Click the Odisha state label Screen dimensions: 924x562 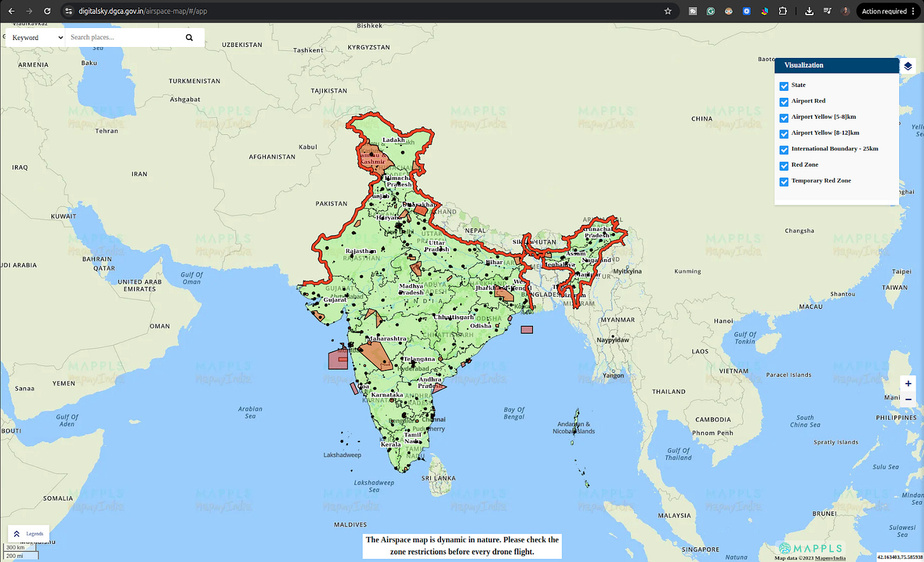pyautogui.click(x=480, y=326)
